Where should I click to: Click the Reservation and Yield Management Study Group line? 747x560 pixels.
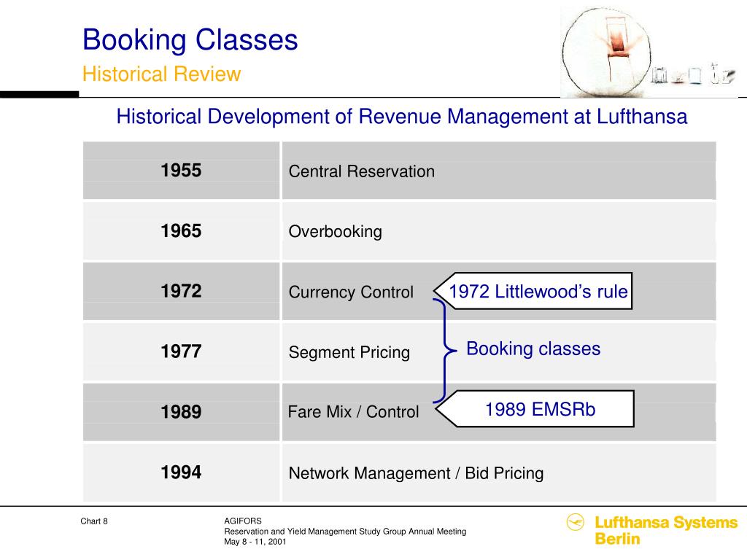coord(345,532)
